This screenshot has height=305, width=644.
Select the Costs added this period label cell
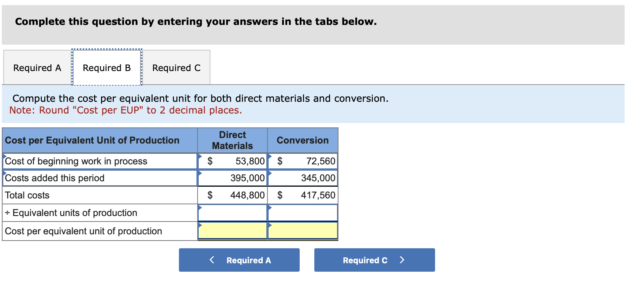tap(100, 178)
